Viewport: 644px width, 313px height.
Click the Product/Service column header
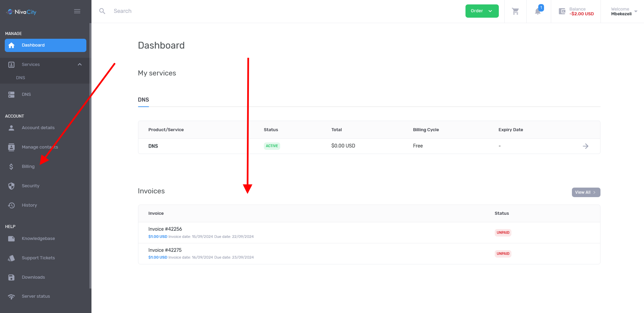point(166,130)
